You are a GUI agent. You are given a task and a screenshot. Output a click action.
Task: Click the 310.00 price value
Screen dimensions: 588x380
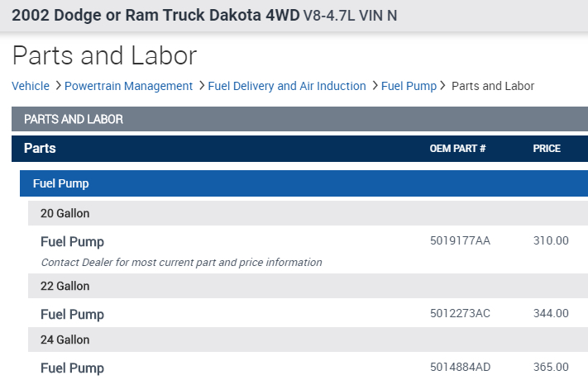click(551, 240)
